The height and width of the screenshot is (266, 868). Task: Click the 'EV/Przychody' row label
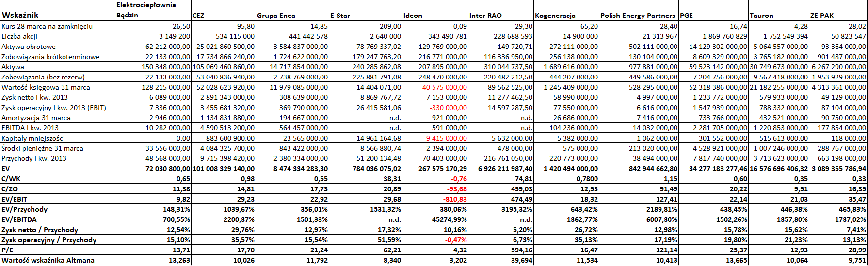(x=25, y=209)
